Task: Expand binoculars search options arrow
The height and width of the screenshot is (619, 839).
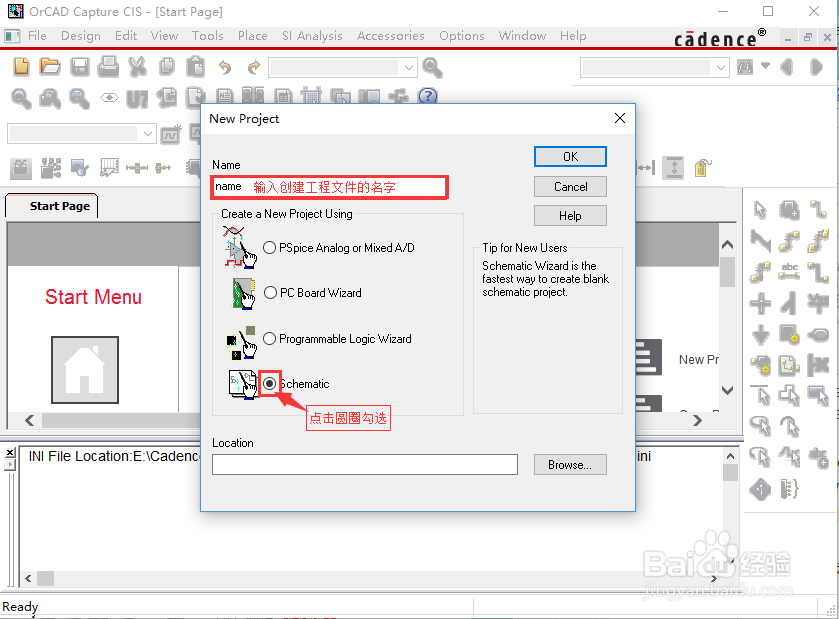Action: pyautogui.click(x=765, y=66)
